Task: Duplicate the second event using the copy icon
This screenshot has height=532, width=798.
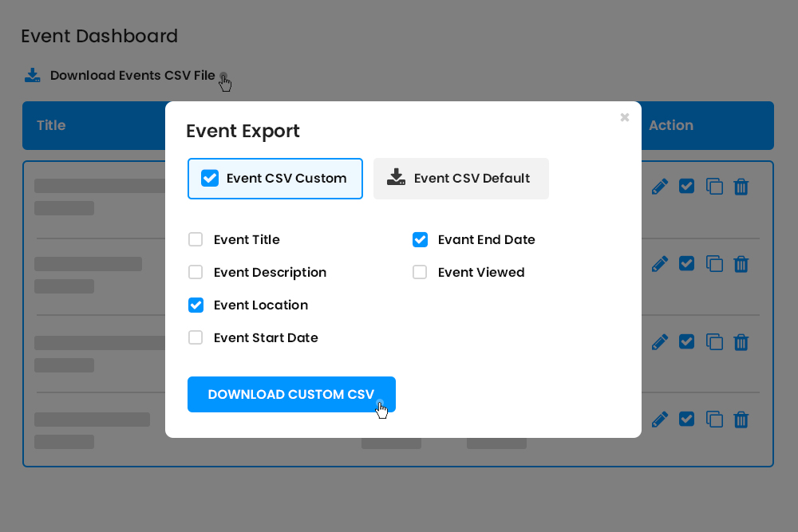Action: [x=713, y=263]
